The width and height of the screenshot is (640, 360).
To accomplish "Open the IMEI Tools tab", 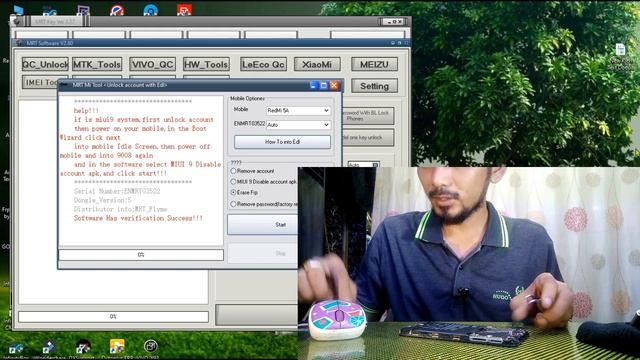I will pyautogui.click(x=40, y=82).
